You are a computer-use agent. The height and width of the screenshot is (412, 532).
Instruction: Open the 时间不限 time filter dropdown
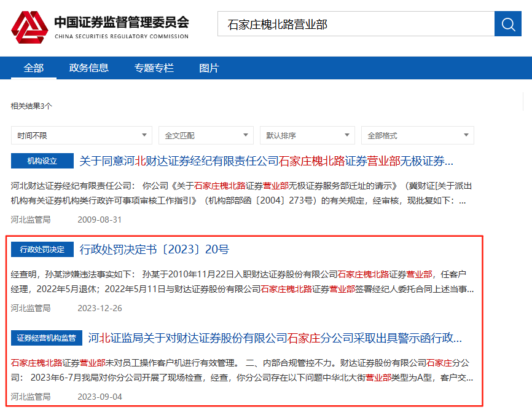[x=82, y=135]
